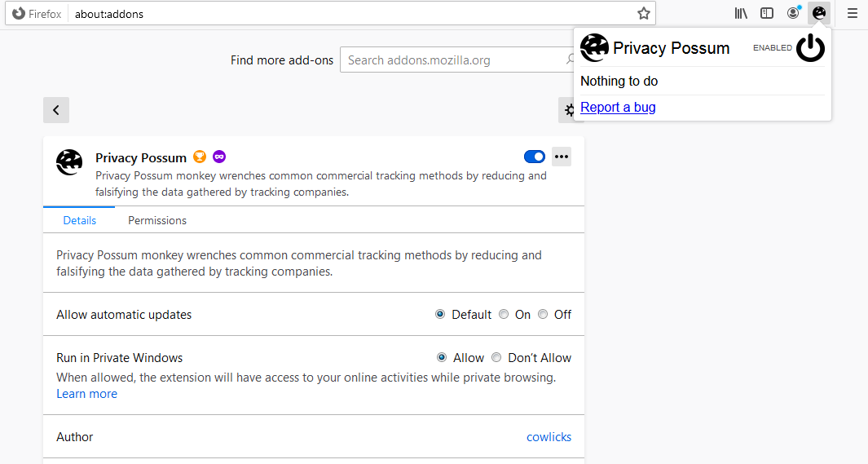The image size is (868, 464).
Task: Set automatic updates to Off
Action: 543,315
